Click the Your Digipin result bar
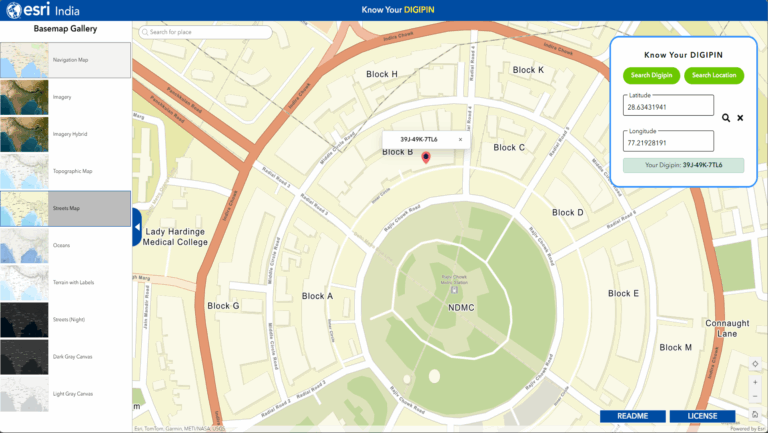Screen dimensions: 768x433 pos(683,165)
